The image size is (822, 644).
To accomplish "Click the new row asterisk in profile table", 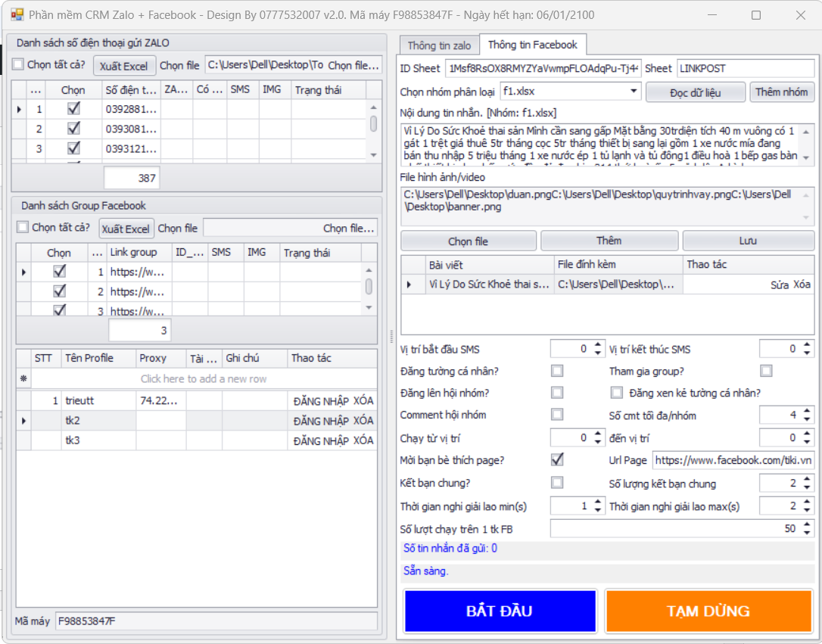I will (23, 378).
